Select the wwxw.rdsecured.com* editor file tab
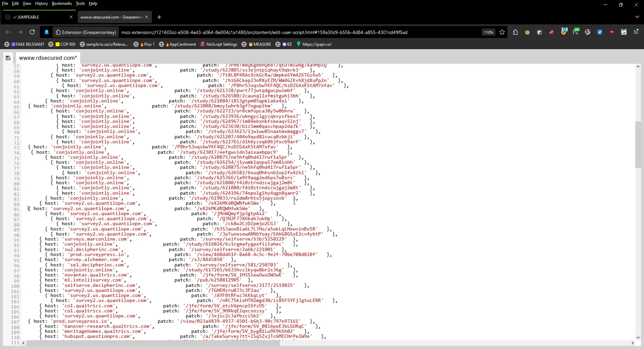 coord(48,58)
